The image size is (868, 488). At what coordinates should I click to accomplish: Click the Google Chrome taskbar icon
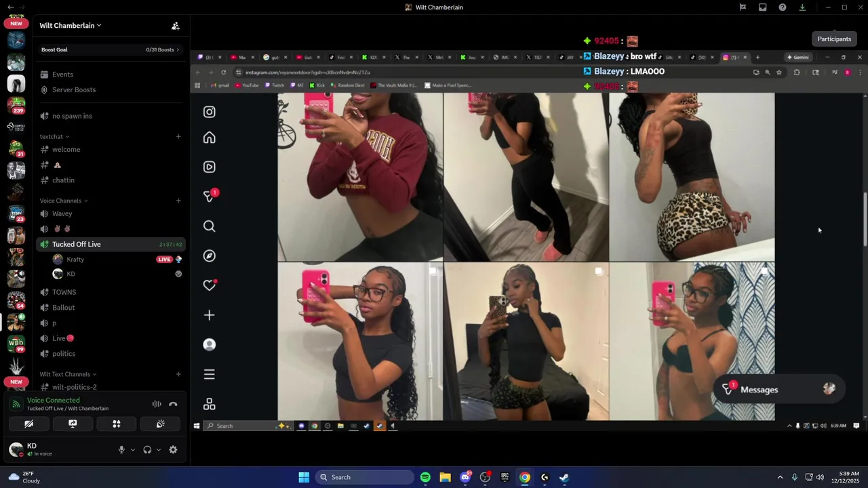pos(525,477)
